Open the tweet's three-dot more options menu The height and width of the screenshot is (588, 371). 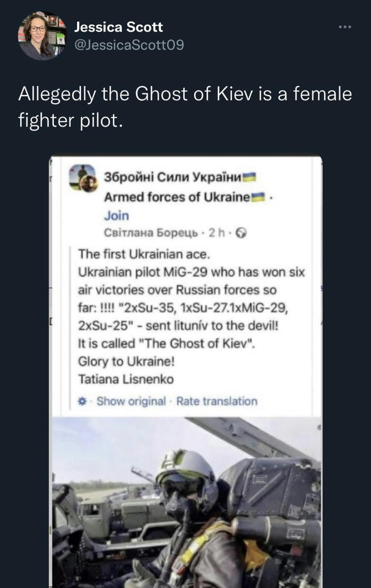point(345,26)
